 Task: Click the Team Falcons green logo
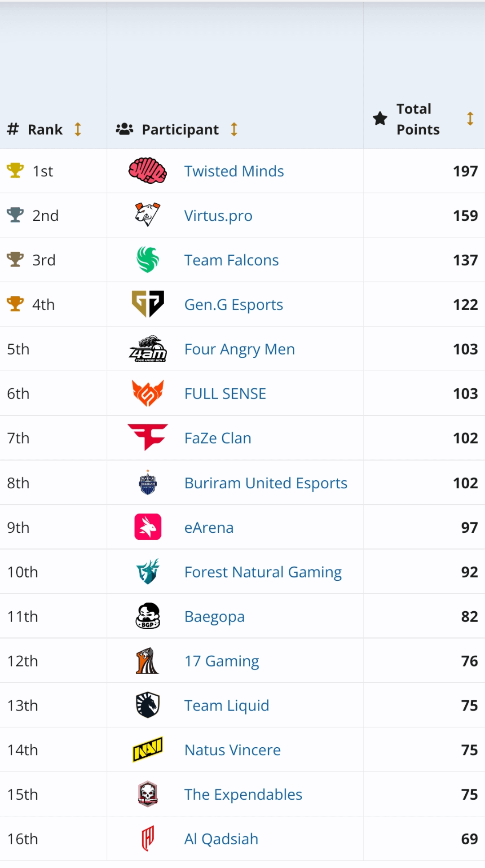pos(147,260)
